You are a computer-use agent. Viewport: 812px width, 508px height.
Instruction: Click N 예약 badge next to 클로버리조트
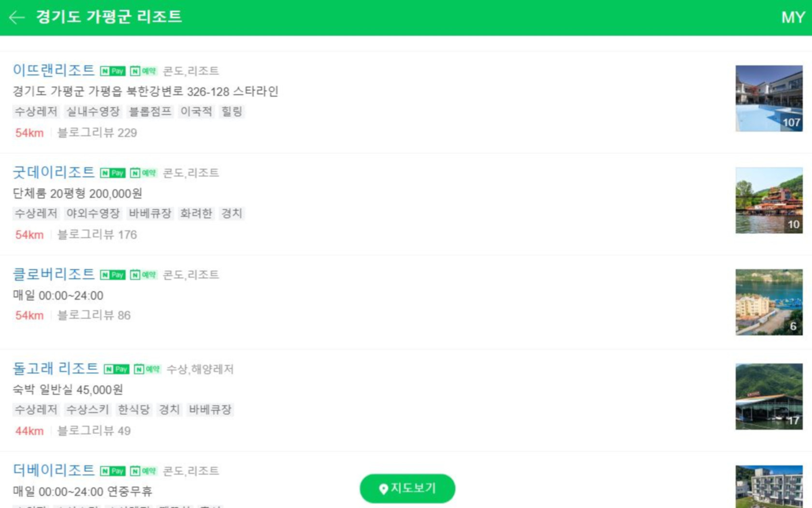click(144, 275)
